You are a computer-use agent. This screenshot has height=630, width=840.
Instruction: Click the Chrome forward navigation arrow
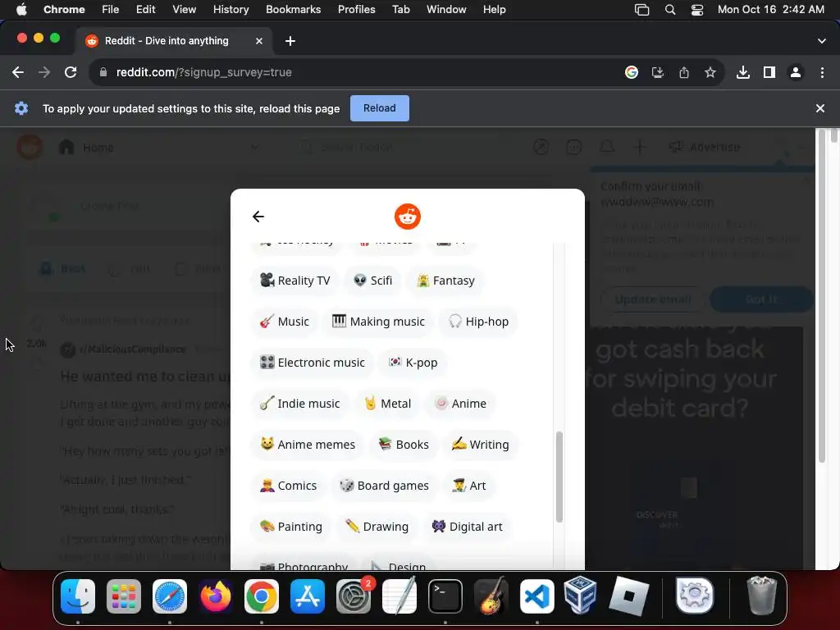click(44, 72)
